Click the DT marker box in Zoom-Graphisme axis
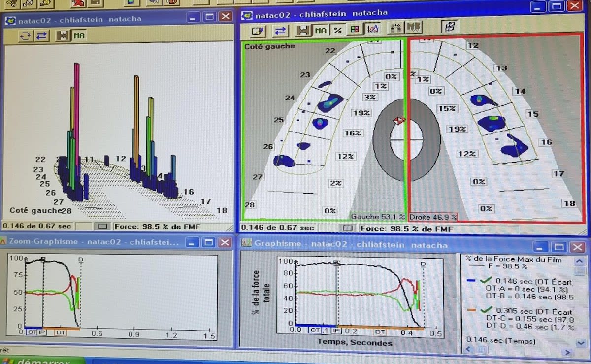Screen dimensions: 591x364 (x=61, y=333)
